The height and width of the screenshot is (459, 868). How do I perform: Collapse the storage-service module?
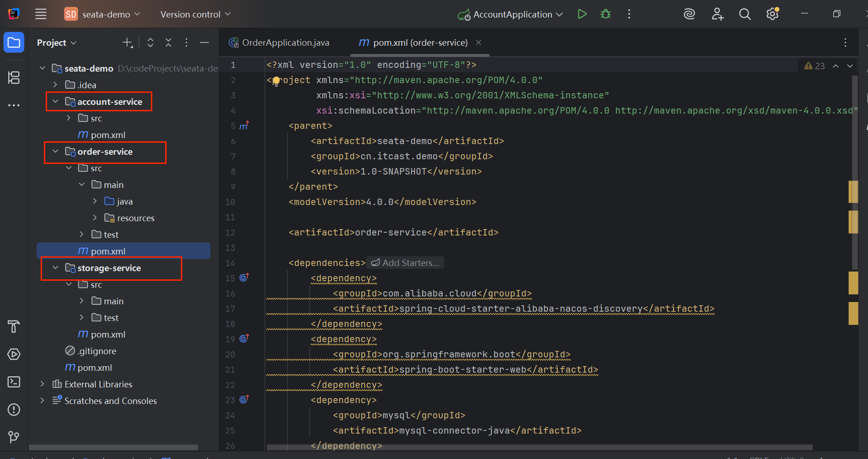pyautogui.click(x=55, y=268)
